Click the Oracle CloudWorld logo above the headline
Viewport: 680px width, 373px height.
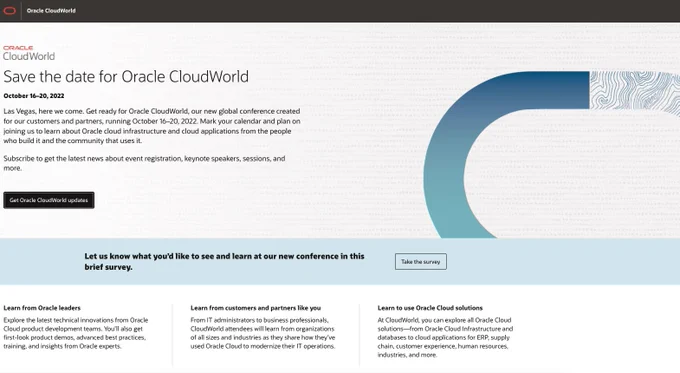pos(29,53)
